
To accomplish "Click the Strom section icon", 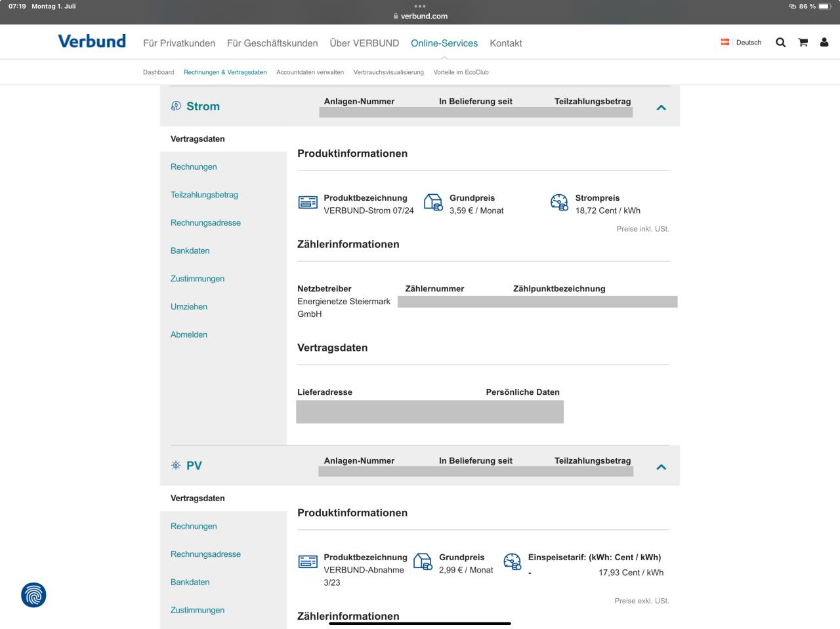I will point(175,106).
